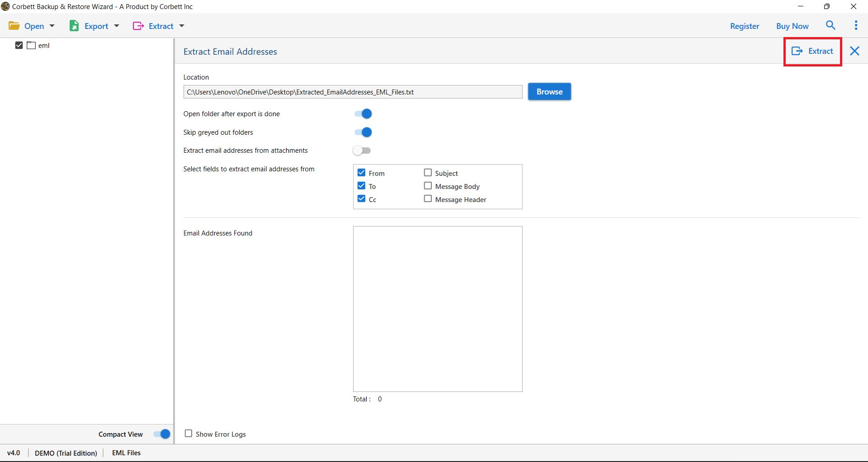Image resolution: width=868 pixels, height=462 pixels.
Task: Check the Message Body checkbox
Action: click(x=428, y=186)
